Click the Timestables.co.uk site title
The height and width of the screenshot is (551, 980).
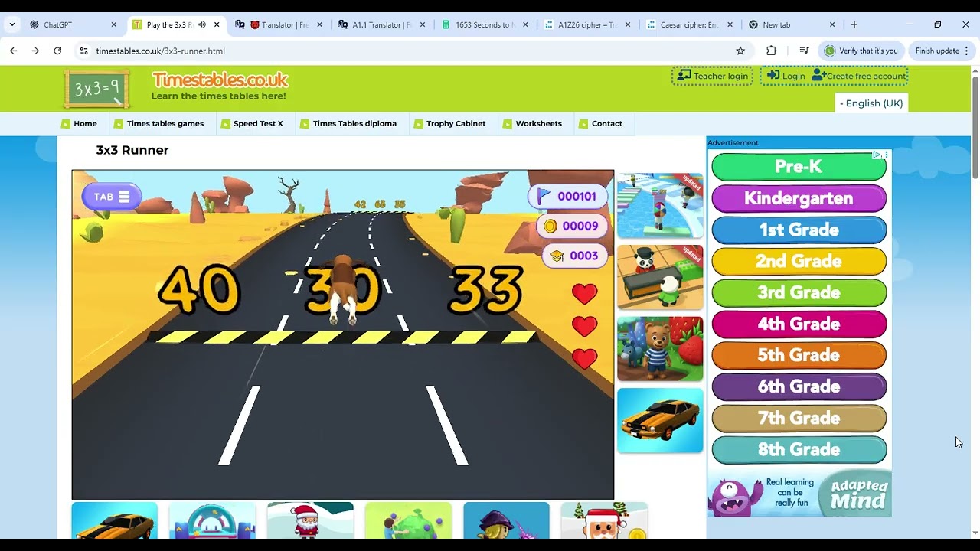(220, 80)
